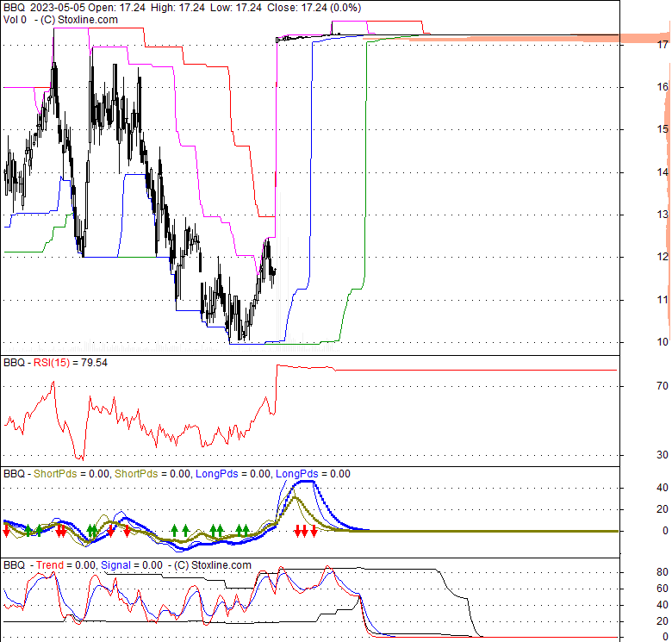
Task: Click the 70 level on RSI axis
Action: coord(663,386)
